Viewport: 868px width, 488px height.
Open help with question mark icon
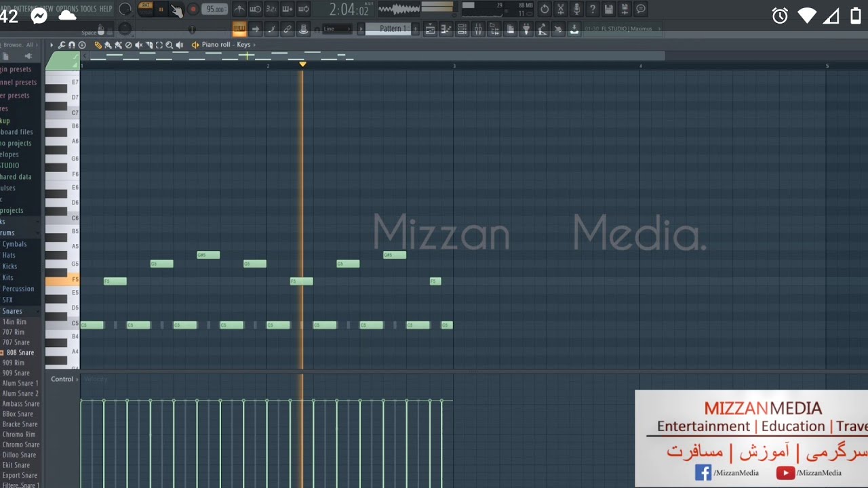click(593, 9)
